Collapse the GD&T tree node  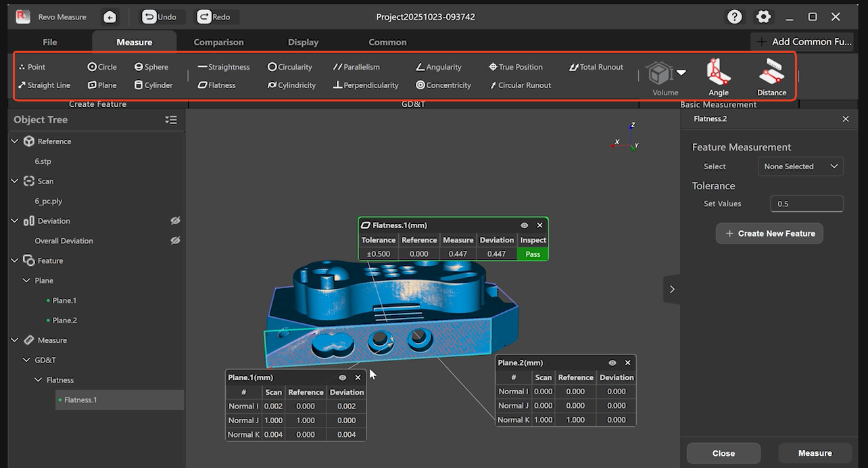pos(27,360)
